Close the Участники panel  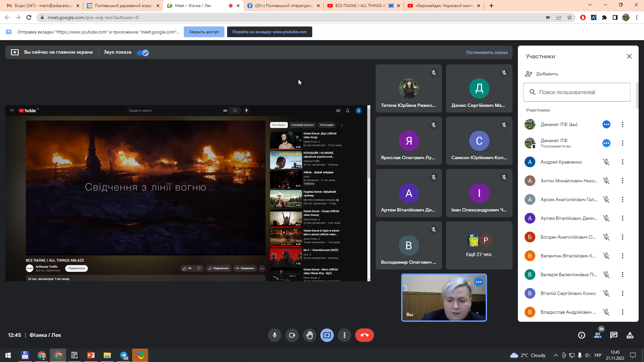pos(629,56)
